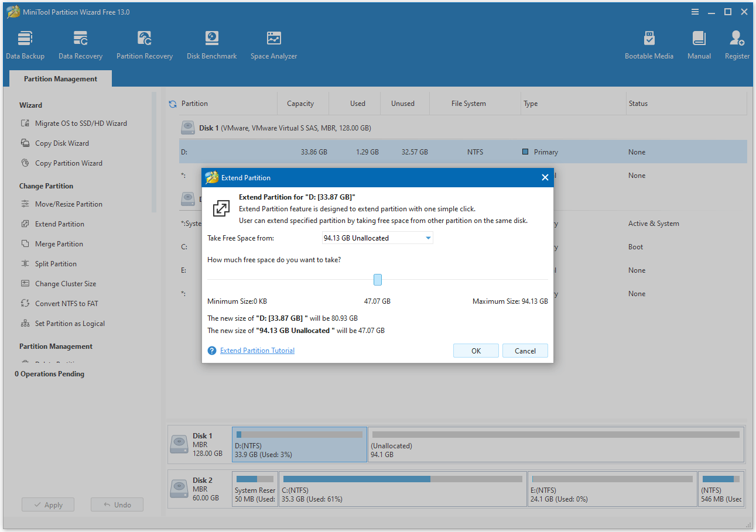Image resolution: width=756 pixels, height=532 pixels.
Task: Open the Register option
Action: 736,44
